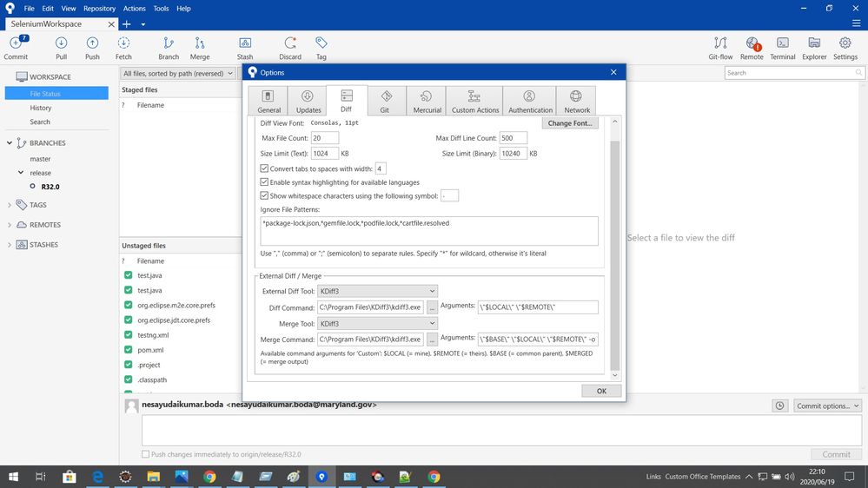Screen dimensions: 868x488
Task: Open the External Diff Tool dropdown
Action: pyautogui.click(x=378, y=291)
